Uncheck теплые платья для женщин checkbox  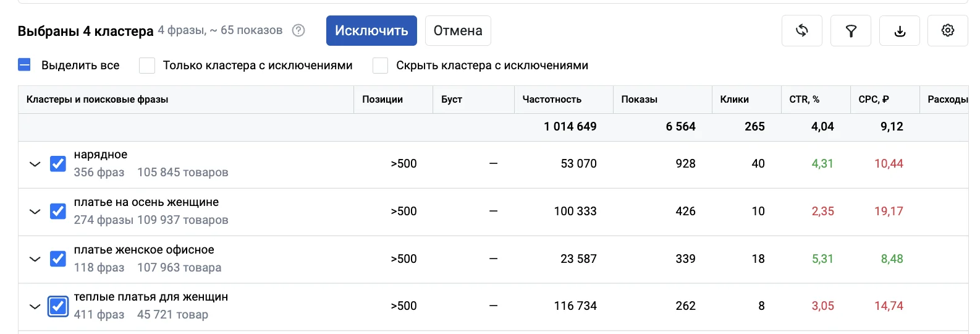58,306
